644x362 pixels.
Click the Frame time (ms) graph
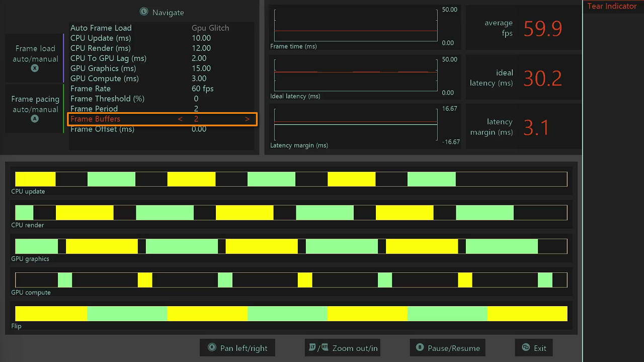pyautogui.click(x=356, y=25)
